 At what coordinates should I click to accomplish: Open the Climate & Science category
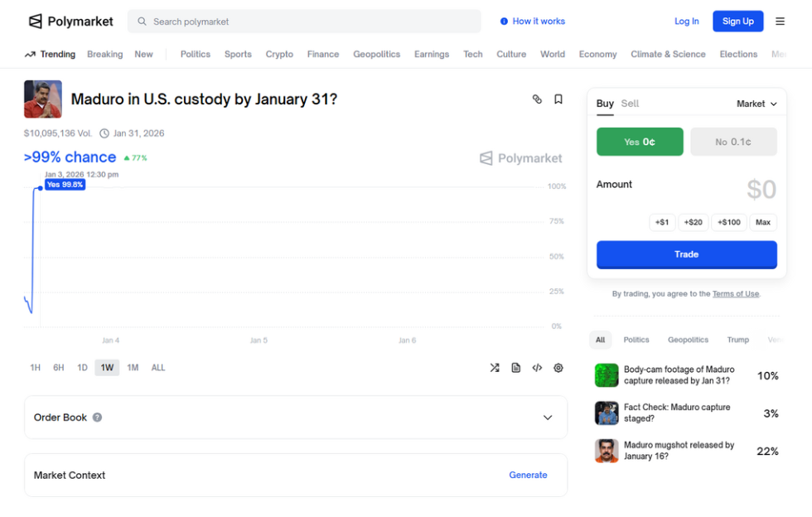[x=668, y=54]
